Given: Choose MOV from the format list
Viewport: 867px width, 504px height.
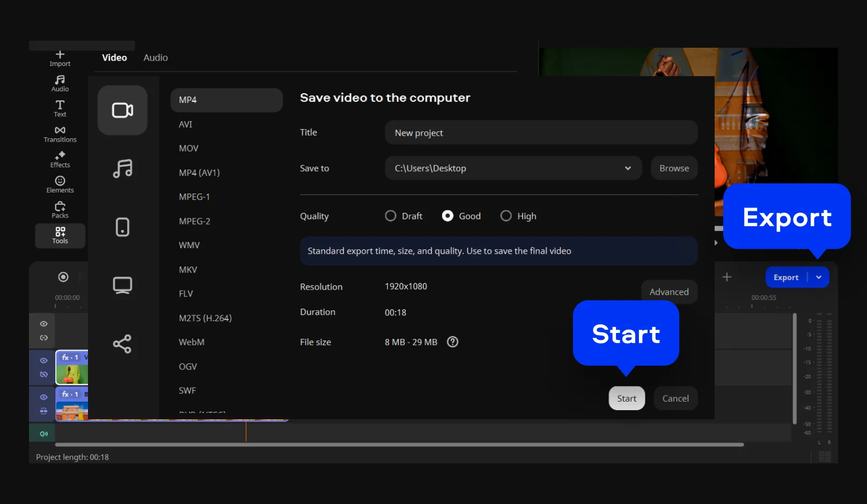Looking at the screenshot, I should pyautogui.click(x=189, y=149).
